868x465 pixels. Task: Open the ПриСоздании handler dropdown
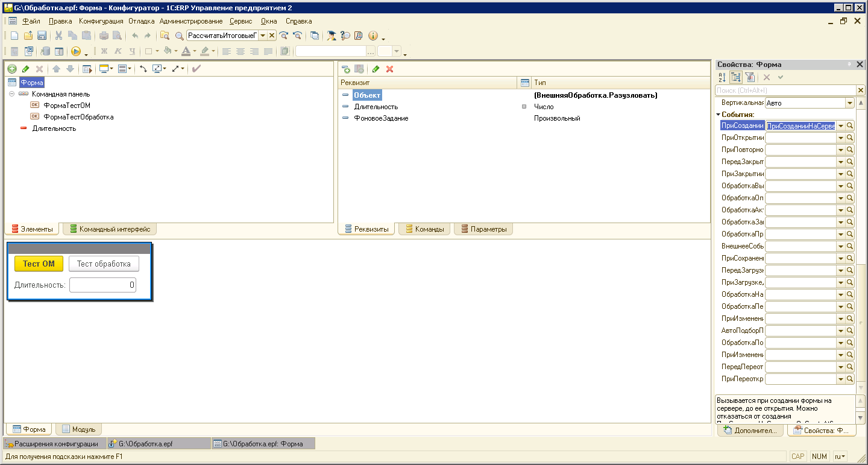tap(840, 126)
